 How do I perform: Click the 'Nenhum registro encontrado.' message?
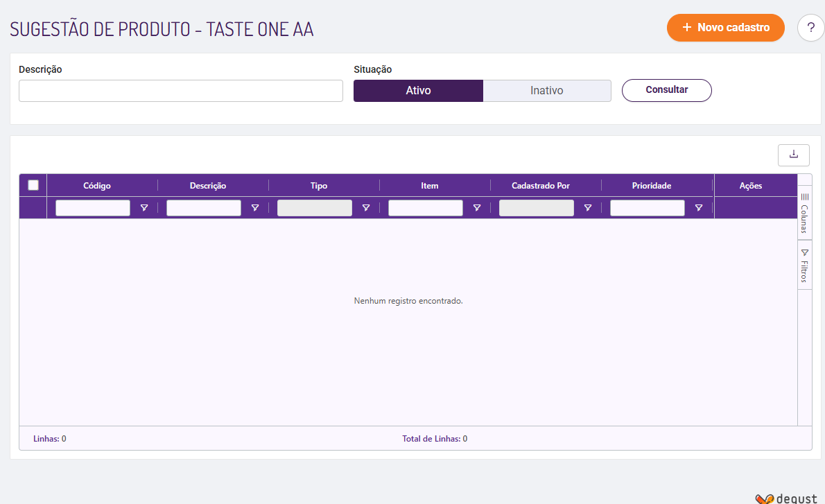click(x=408, y=301)
